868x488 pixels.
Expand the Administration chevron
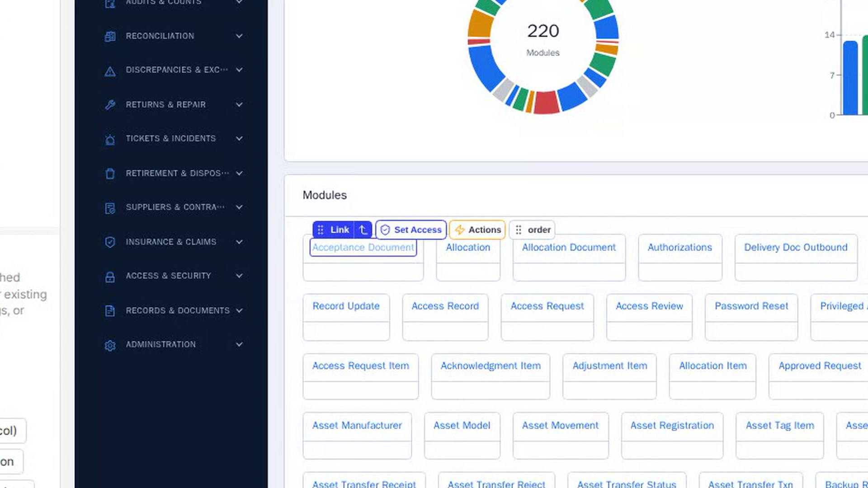pyautogui.click(x=239, y=344)
